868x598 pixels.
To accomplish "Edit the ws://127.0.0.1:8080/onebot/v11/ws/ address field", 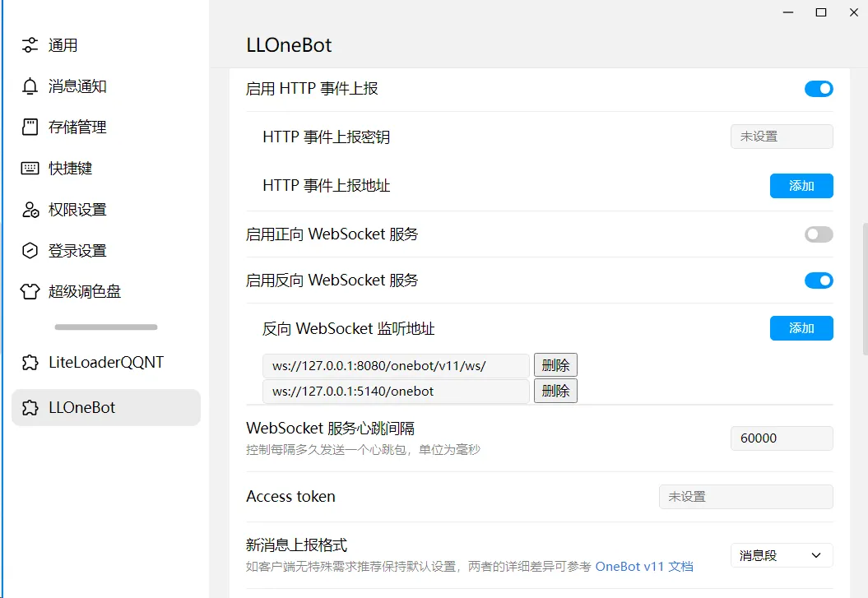I will [396, 366].
